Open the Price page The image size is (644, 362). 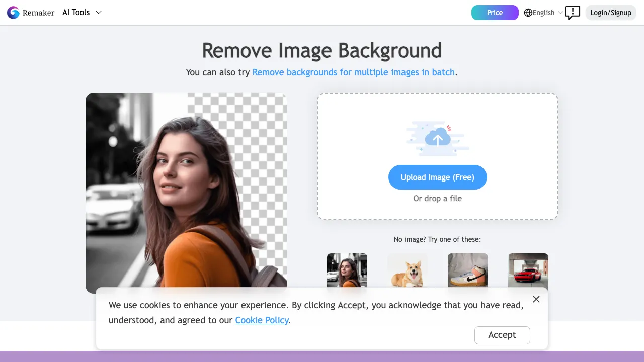pyautogui.click(x=495, y=12)
